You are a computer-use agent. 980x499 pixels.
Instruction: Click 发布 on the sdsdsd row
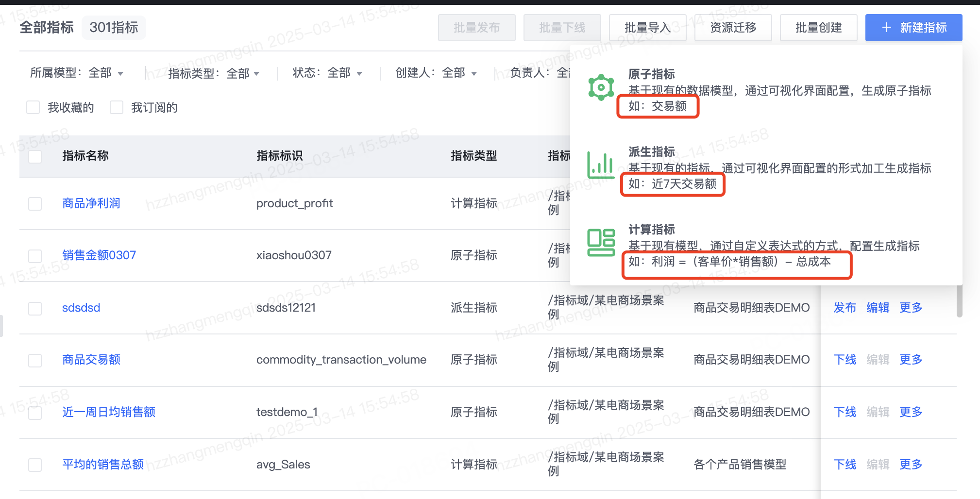tap(845, 308)
